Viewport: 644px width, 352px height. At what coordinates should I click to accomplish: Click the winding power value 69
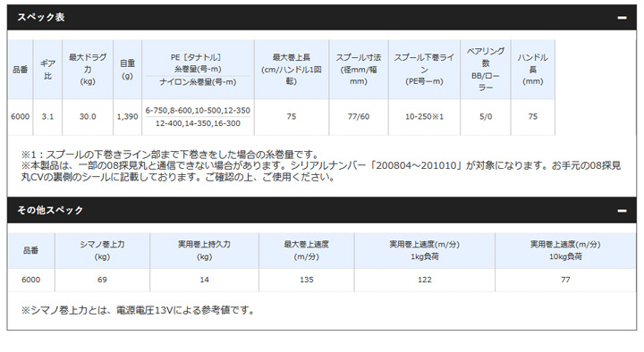(x=102, y=280)
